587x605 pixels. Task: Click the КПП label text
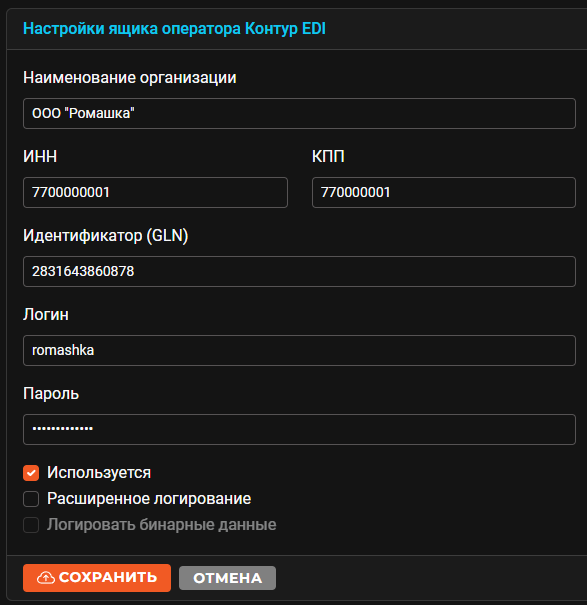coord(328,156)
